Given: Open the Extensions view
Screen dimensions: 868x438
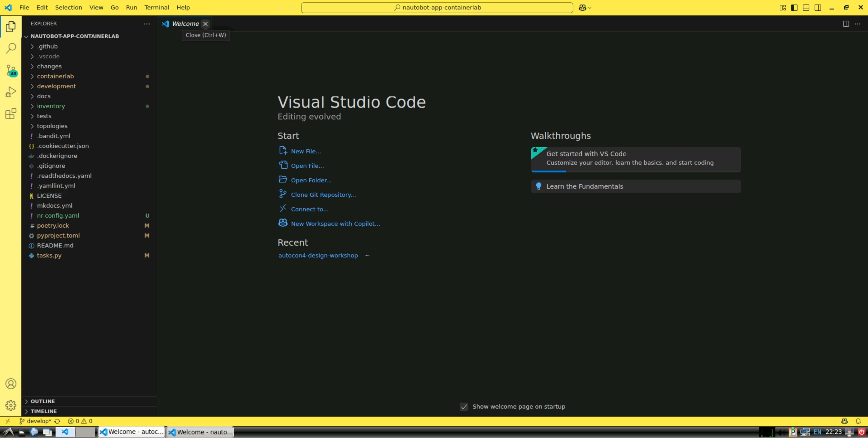Looking at the screenshot, I should (11, 114).
